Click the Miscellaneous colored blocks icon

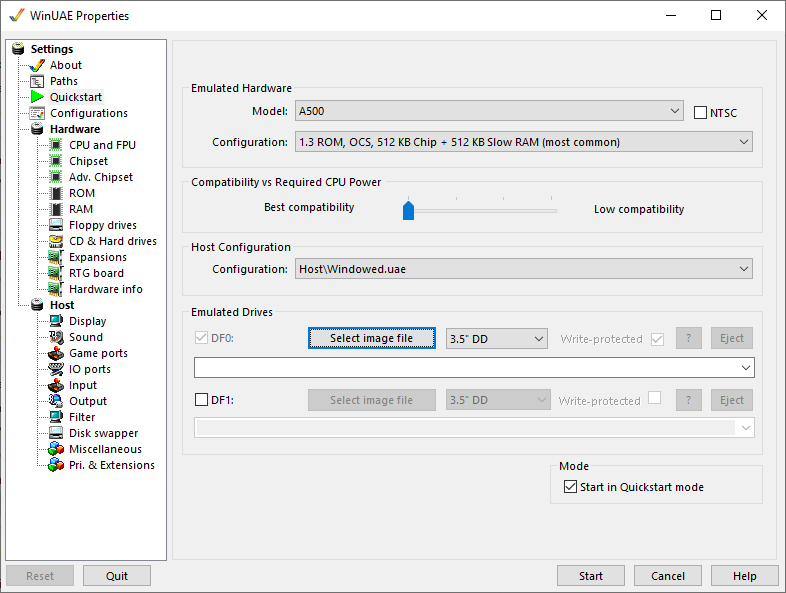click(x=56, y=449)
